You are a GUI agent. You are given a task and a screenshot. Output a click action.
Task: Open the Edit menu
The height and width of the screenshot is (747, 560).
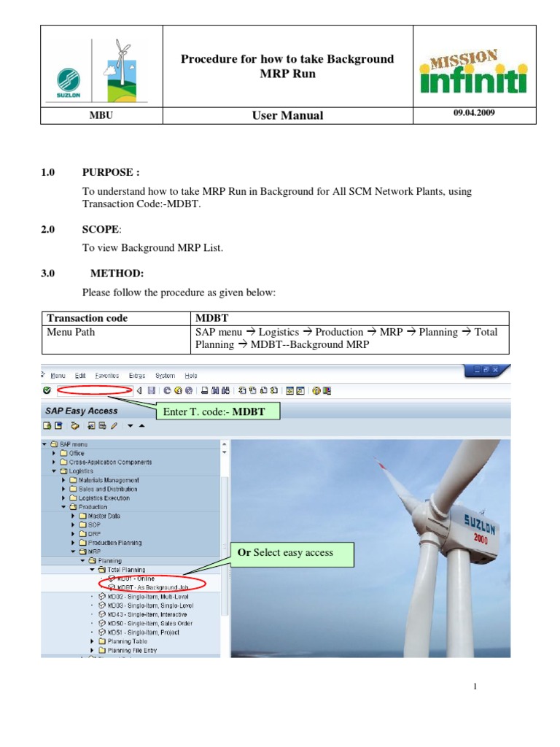pyautogui.click(x=80, y=376)
